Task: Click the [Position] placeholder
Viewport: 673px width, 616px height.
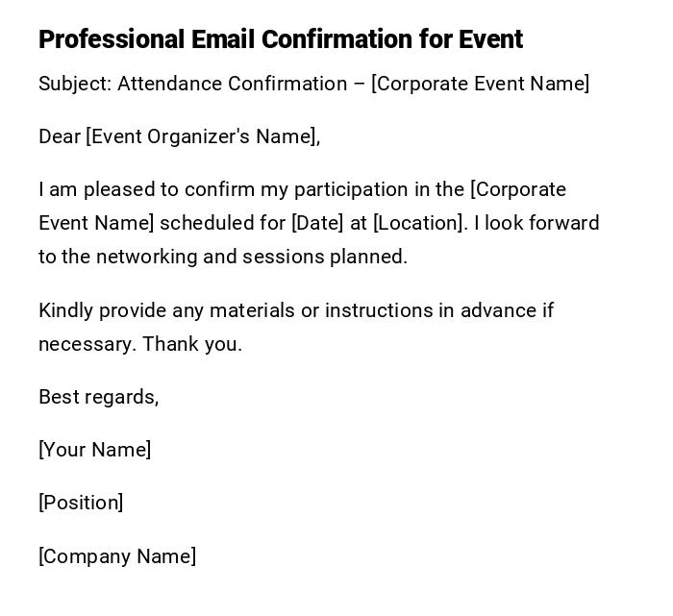Action: click(x=81, y=503)
